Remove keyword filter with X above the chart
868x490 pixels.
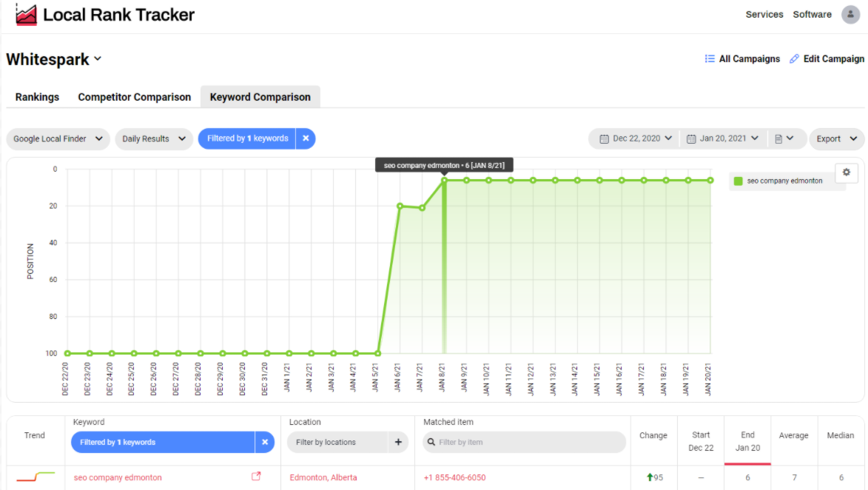tap(306, 138)
